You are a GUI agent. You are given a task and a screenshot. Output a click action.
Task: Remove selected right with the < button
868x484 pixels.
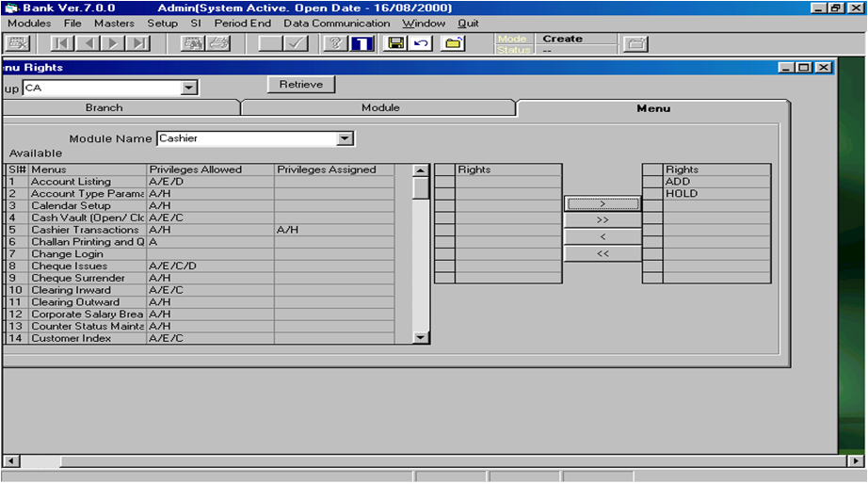pos(603,236)
